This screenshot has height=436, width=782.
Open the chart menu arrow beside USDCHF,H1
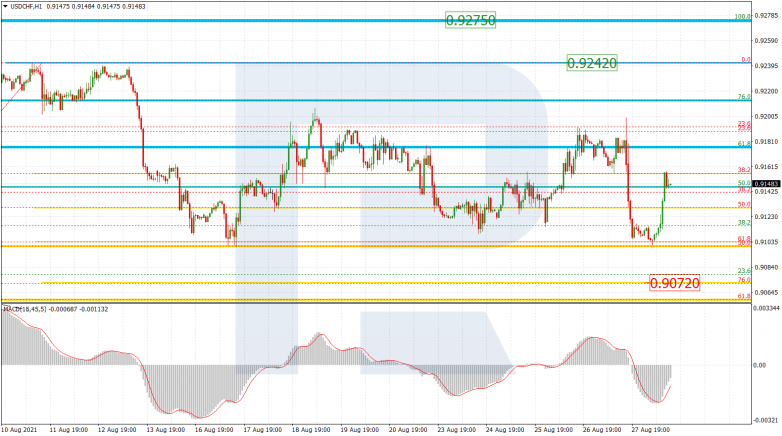point(5,6)
